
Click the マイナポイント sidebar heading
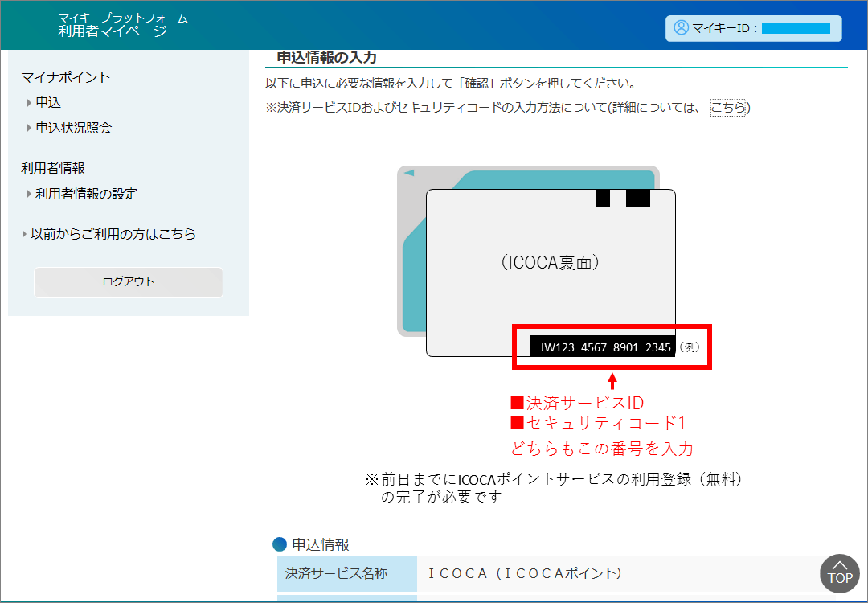pyautogui.click(x=66, y=77)
